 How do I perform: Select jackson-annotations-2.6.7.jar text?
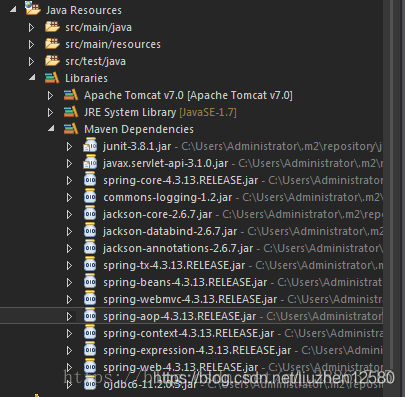(178, 248)
